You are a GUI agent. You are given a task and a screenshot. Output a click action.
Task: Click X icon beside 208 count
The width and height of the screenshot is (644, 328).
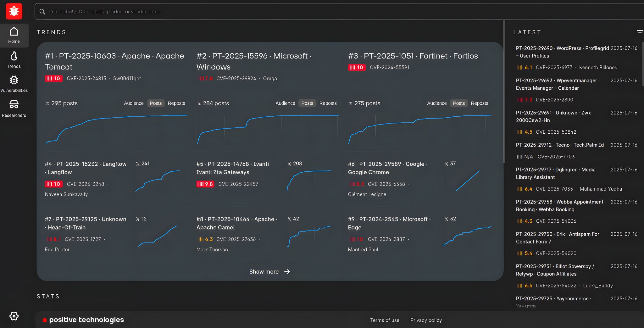289,164
